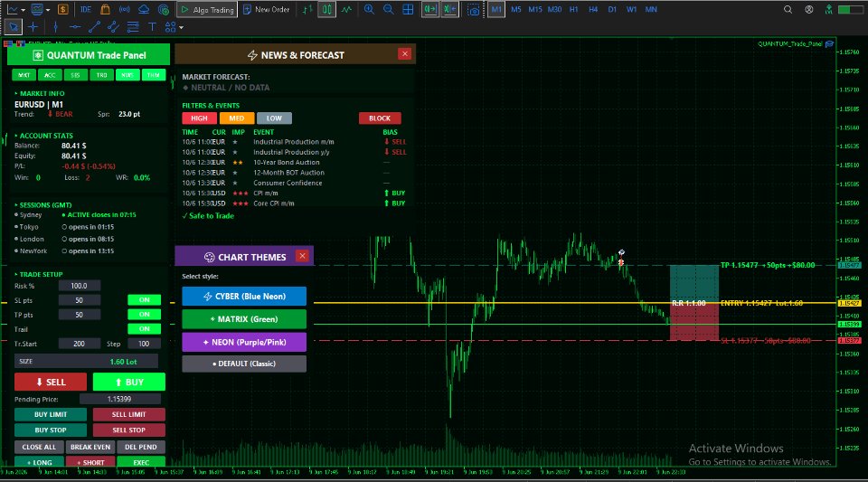Open the Market shopping bag icon
868x482 pixels.
pos(105,9)
